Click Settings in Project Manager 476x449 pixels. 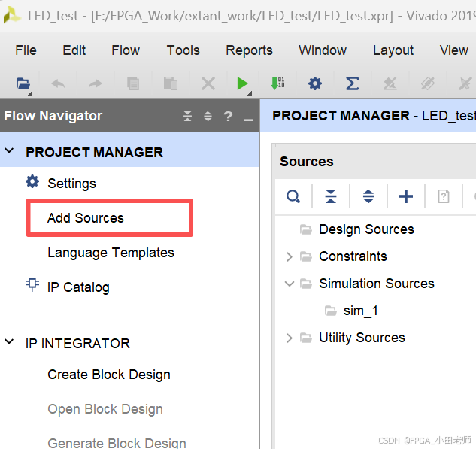point(71,184)
